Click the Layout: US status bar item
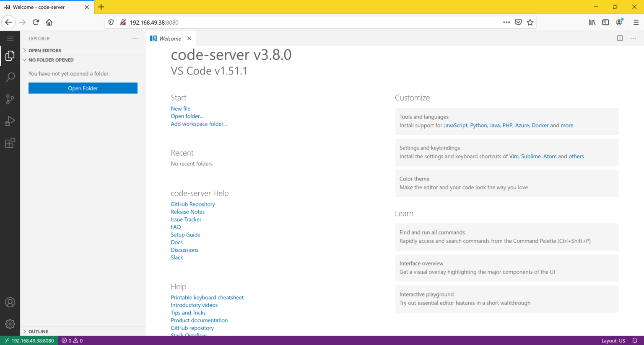 (x=613, y=340)
